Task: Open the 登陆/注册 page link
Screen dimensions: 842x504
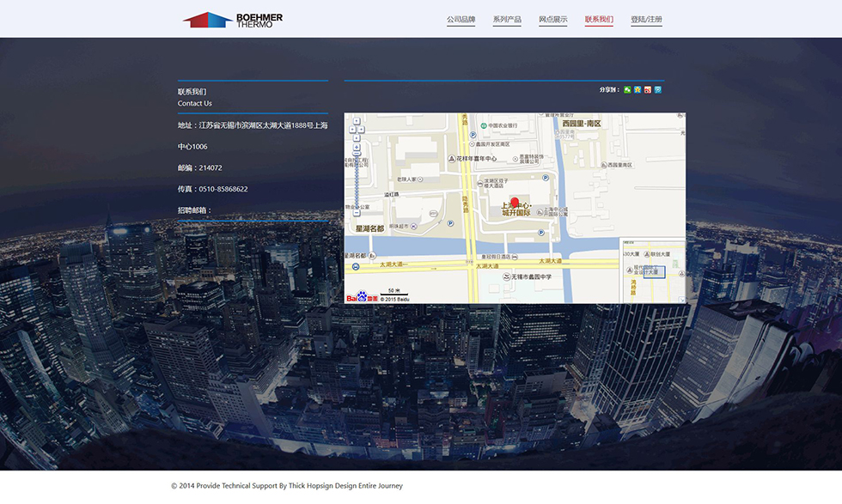Action: tap(646, 20)
